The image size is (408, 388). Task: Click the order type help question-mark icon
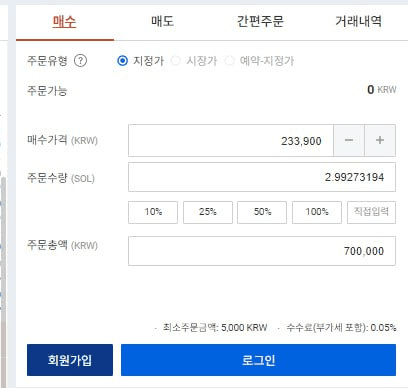point(80,61)
